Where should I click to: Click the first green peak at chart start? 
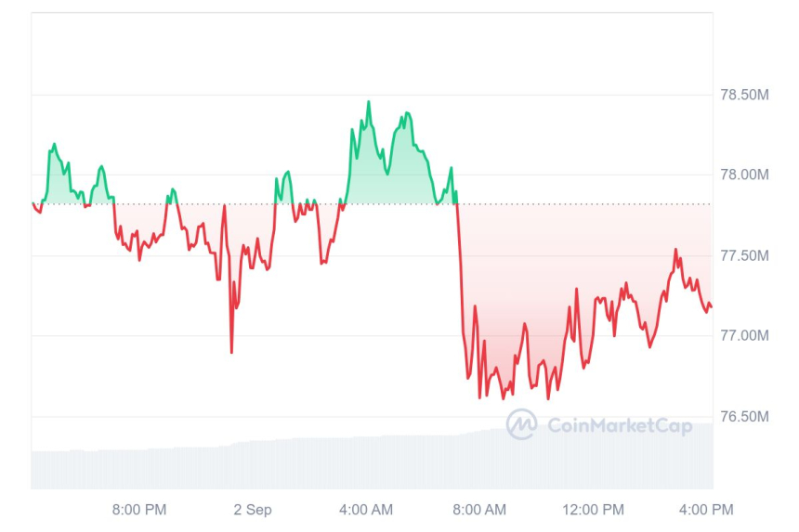click(54, 145)
